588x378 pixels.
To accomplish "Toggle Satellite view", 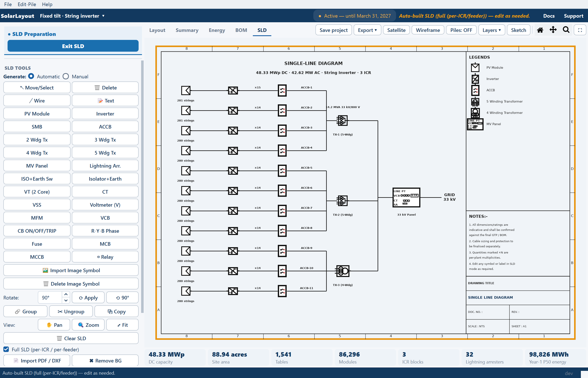I will tap(396, 30).
